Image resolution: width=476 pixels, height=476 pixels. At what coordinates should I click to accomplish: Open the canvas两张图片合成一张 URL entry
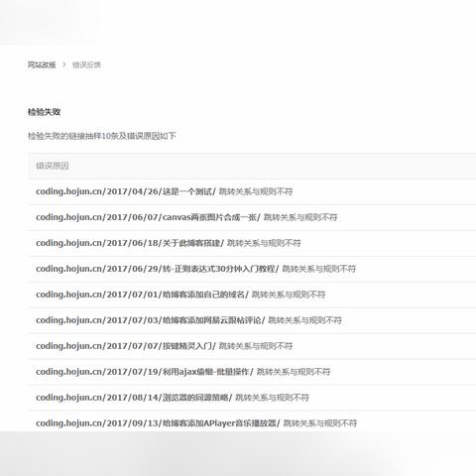click(148, 217)
